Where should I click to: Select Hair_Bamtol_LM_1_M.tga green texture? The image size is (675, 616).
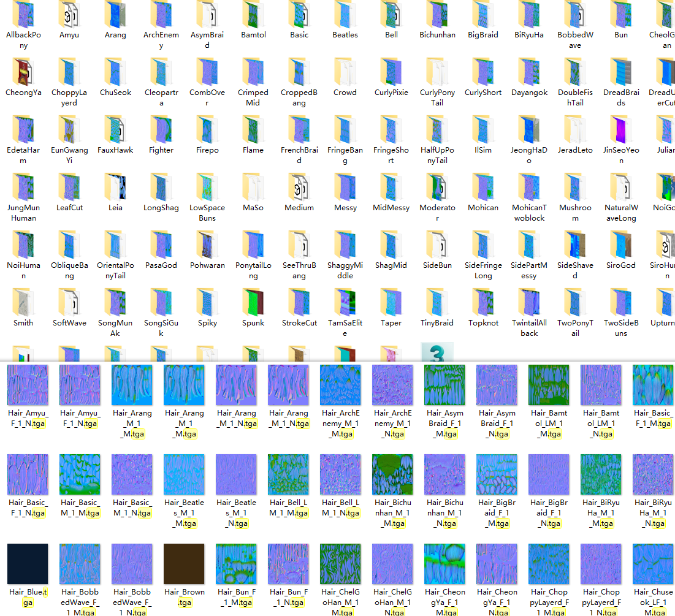[549, 385]
